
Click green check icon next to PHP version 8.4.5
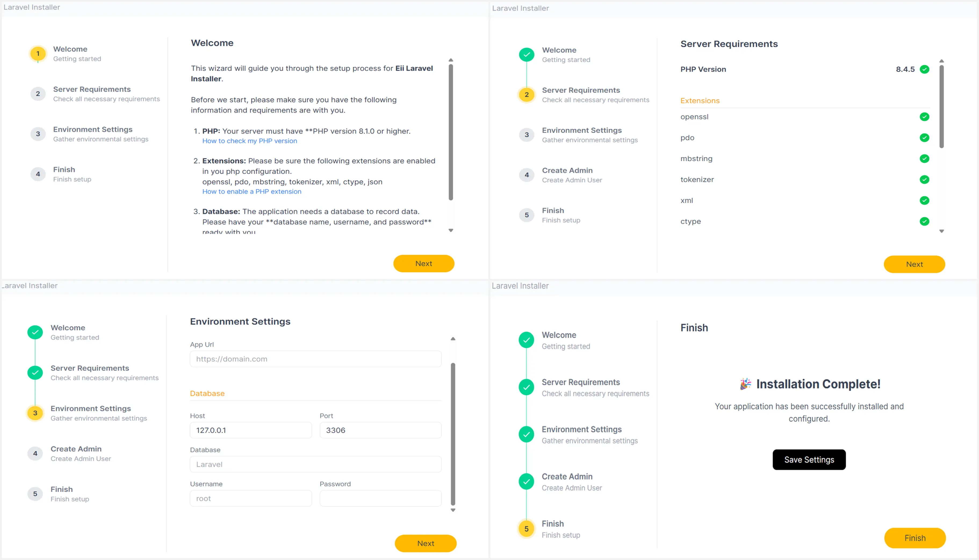[x=924, y=69]
